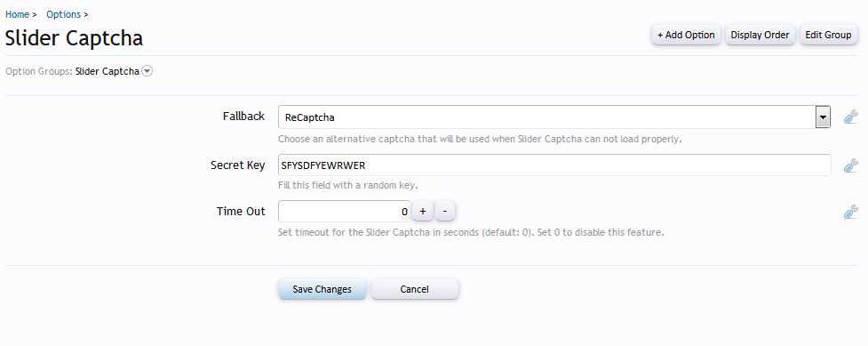Decrease Time Out with the minus button
Viewport: 868px width, 346px height.
[x=445, y=212]
